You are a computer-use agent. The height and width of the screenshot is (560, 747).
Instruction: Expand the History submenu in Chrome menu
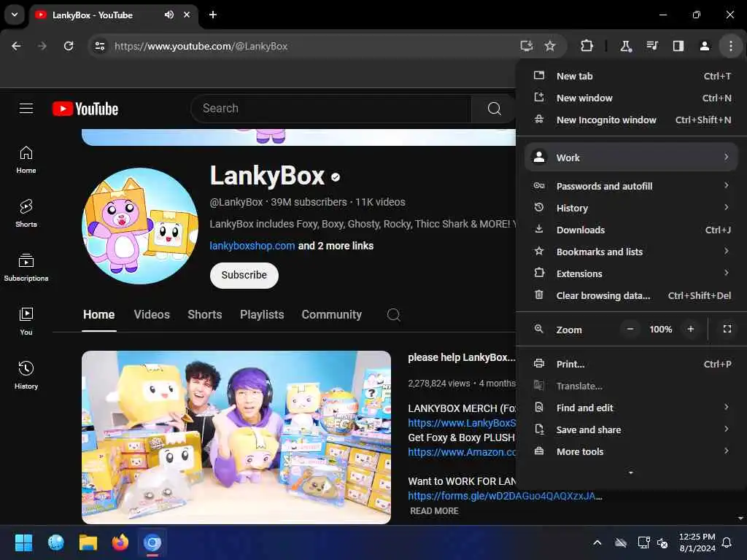tap(631, 208)
